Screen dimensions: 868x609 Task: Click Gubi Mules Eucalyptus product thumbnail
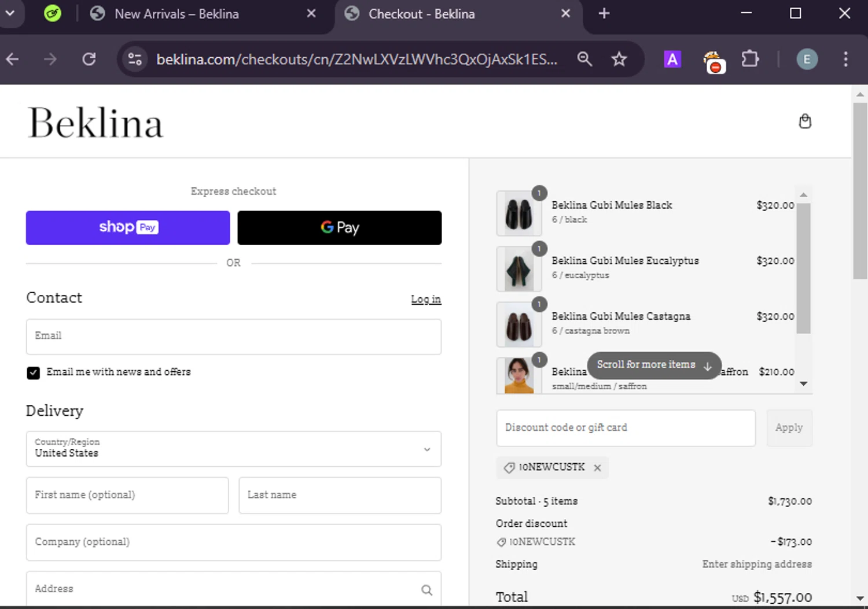518,269
